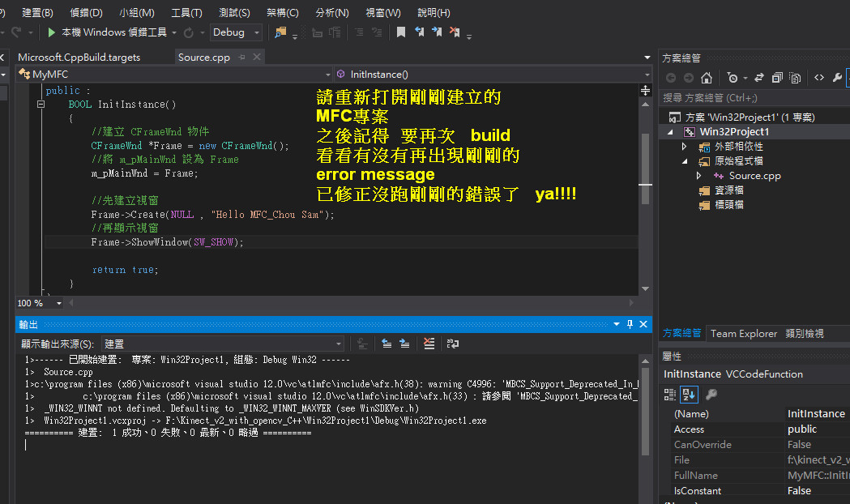Click the Solution Explorer search box
This screenshot has width=850, height=504.
(x=754, y=98)
